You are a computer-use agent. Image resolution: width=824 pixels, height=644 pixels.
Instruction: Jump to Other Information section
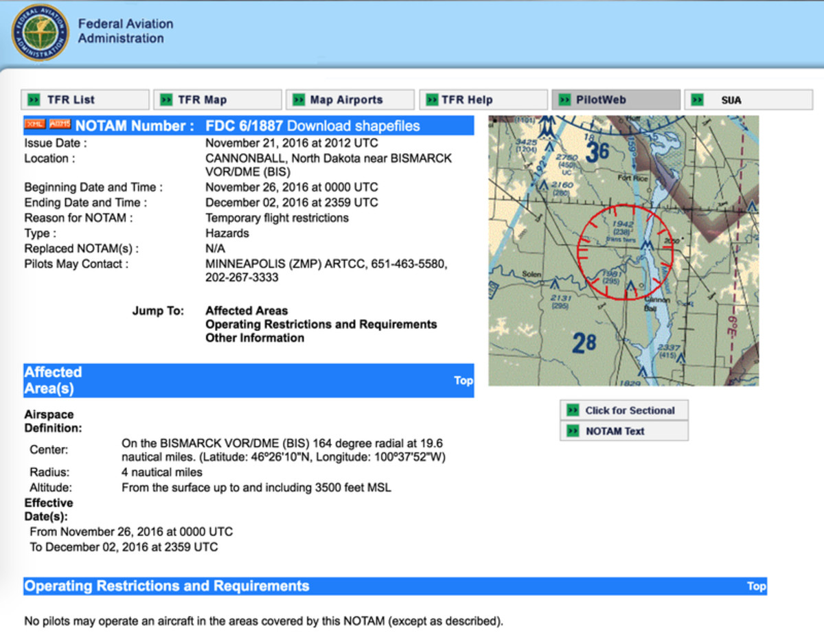(255, 338)
